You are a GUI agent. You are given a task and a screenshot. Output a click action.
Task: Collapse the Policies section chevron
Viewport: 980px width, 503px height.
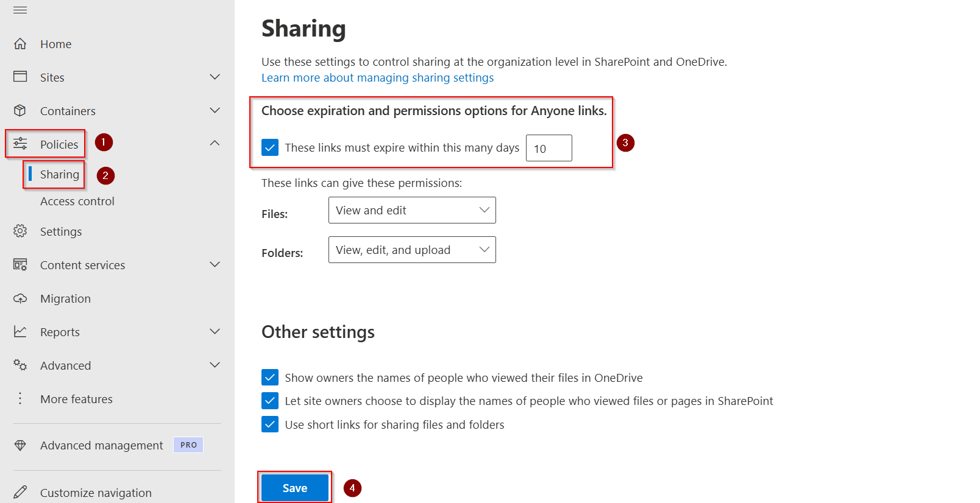point(215,143)
